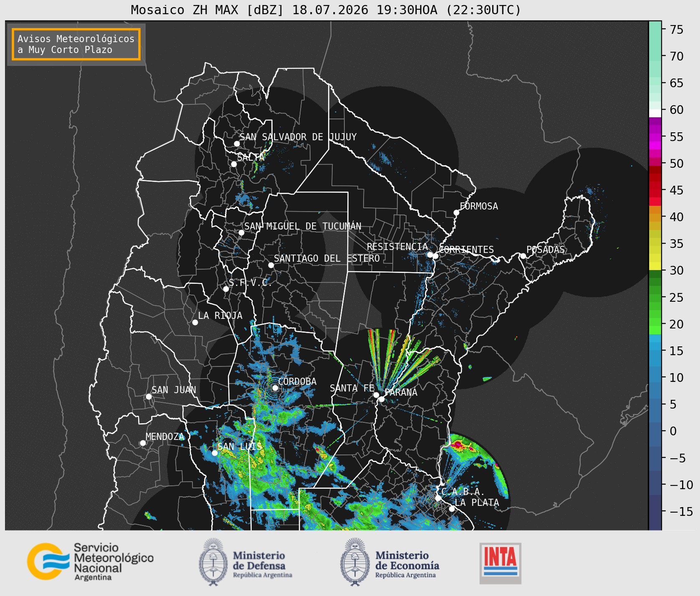Click the SAN LUIS city marker dot
The width and height of the screenshot is (700, 596).
tap(215, 453)
